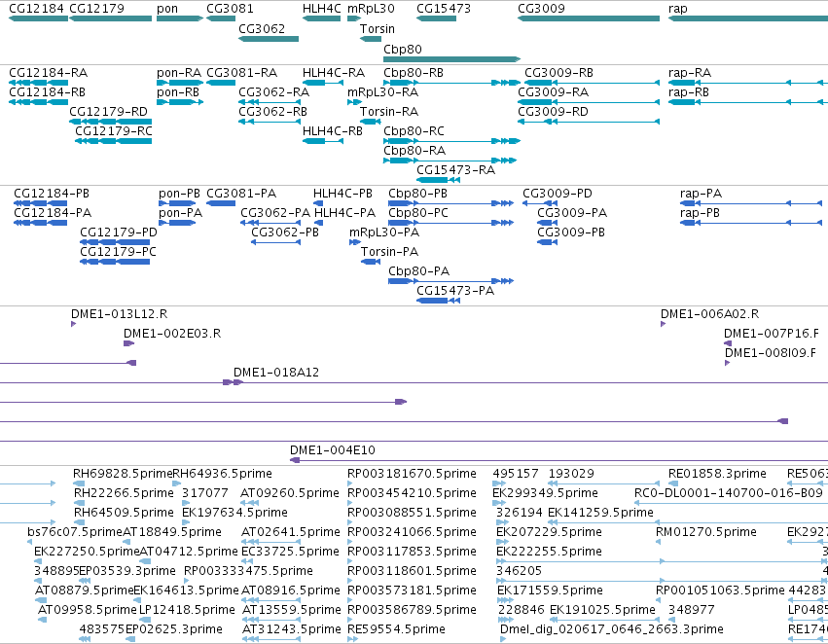Select EST Dmel_dig_020617_0646_2663.3prime

pos(503,639)
